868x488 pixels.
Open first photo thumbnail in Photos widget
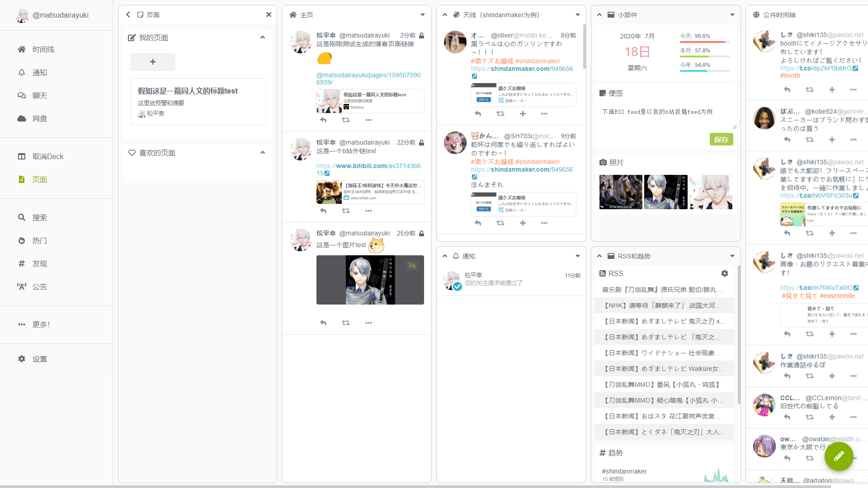(621, 192)
